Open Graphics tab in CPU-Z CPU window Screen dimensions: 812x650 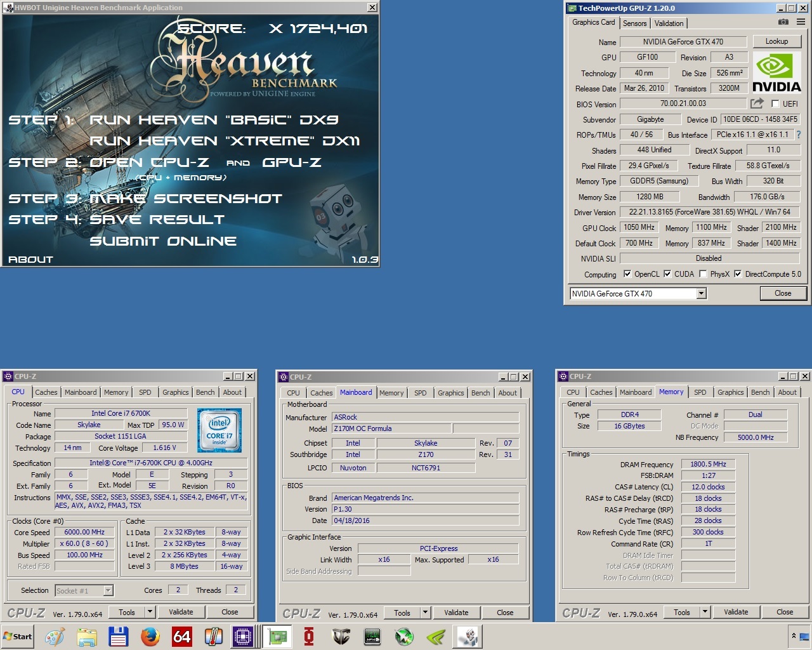point(176,392)
